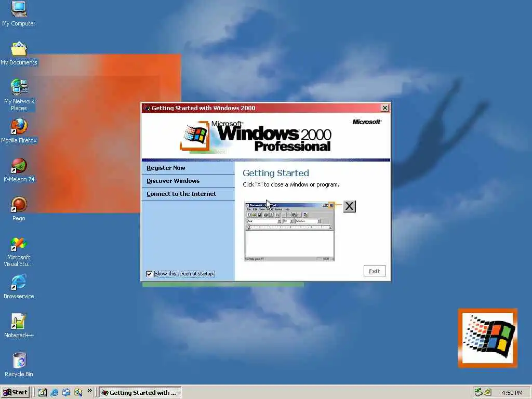532x399 pixels.
Task: Launch Outlook Express from quick launch
Action: coord(66,393)
